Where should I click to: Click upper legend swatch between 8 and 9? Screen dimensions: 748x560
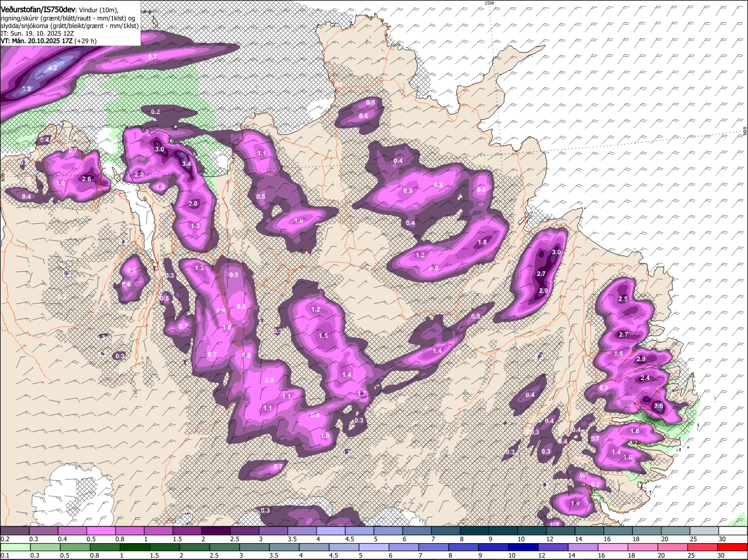475,531
